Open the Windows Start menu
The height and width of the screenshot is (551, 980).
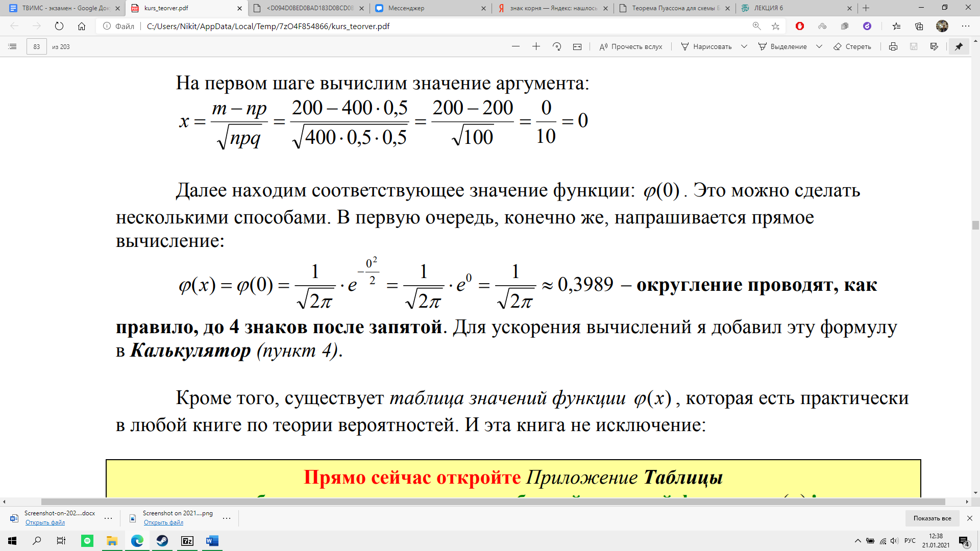(12, 541)
